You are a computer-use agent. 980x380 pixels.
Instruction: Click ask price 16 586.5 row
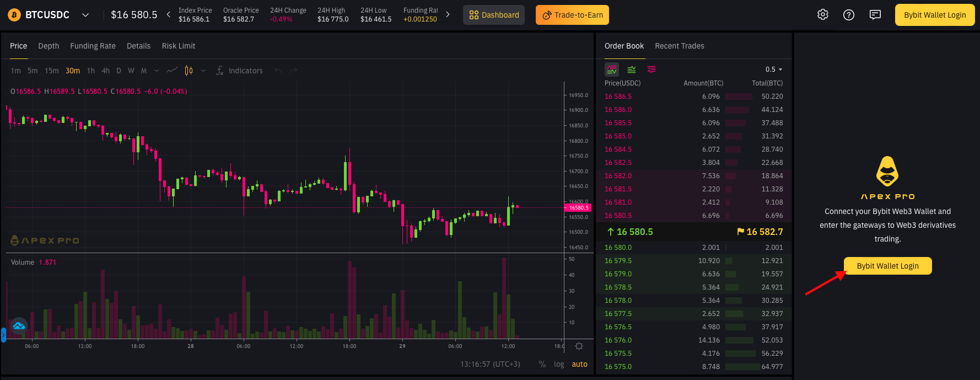[x=694, y=97]
